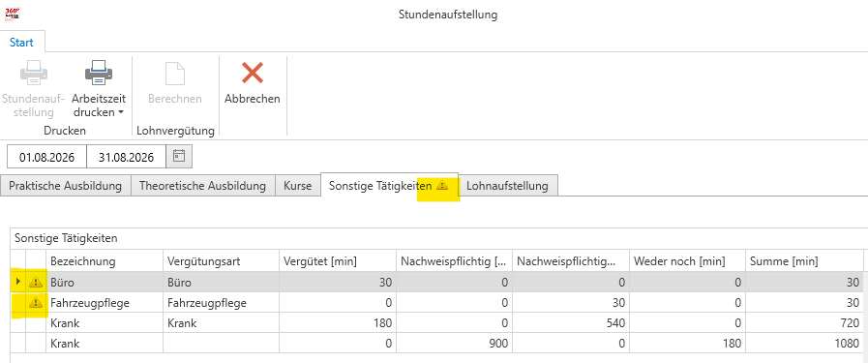Sort by the Summe [min] column header

click(803, 260)
